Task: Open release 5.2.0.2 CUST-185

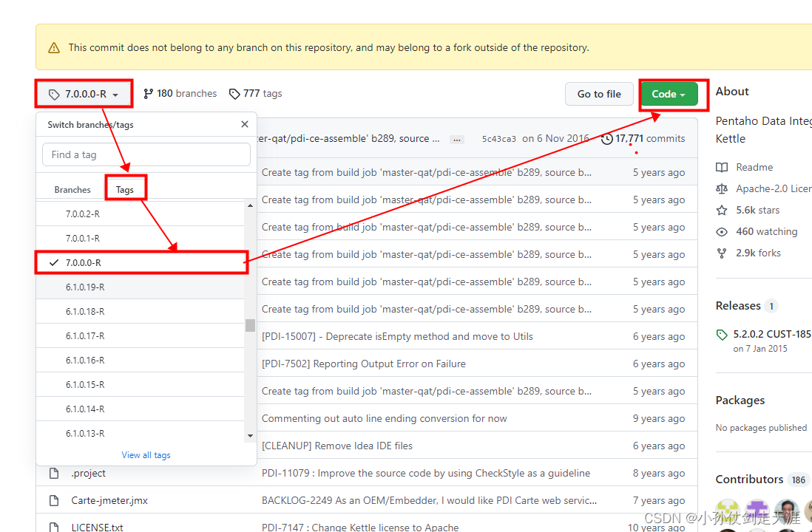Action: [772, 334]
